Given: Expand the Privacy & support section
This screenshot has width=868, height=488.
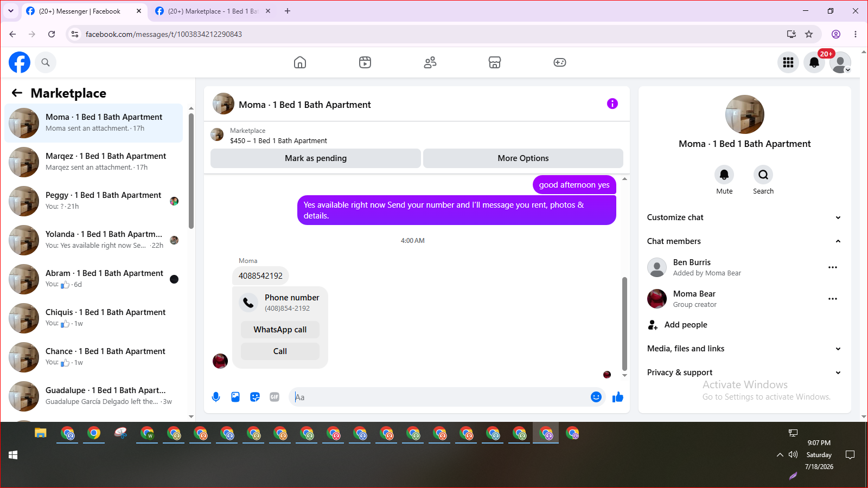Looking at the screenshot, I should click(x=744, y=373).
